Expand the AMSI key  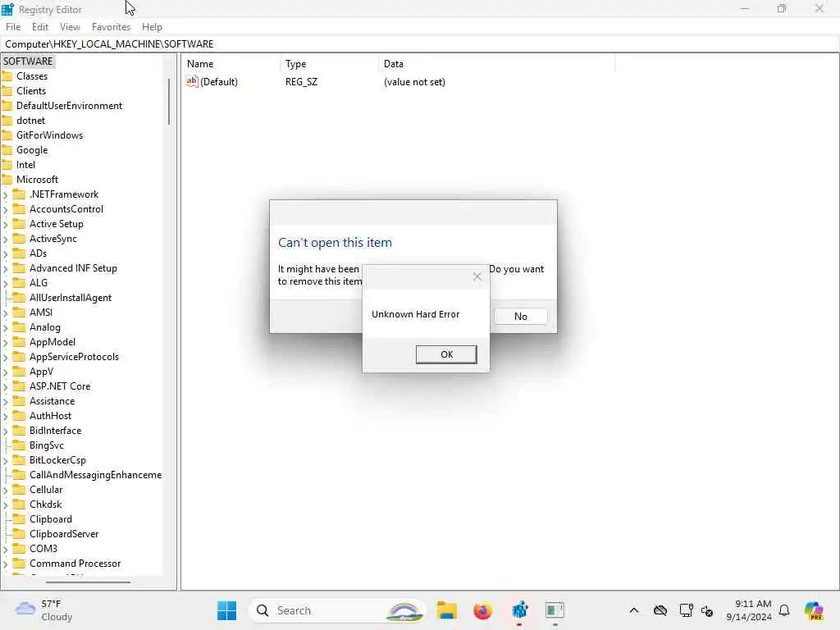6,313
